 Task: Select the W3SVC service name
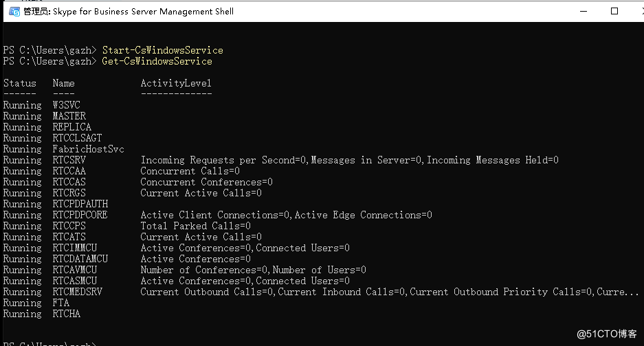67,105
